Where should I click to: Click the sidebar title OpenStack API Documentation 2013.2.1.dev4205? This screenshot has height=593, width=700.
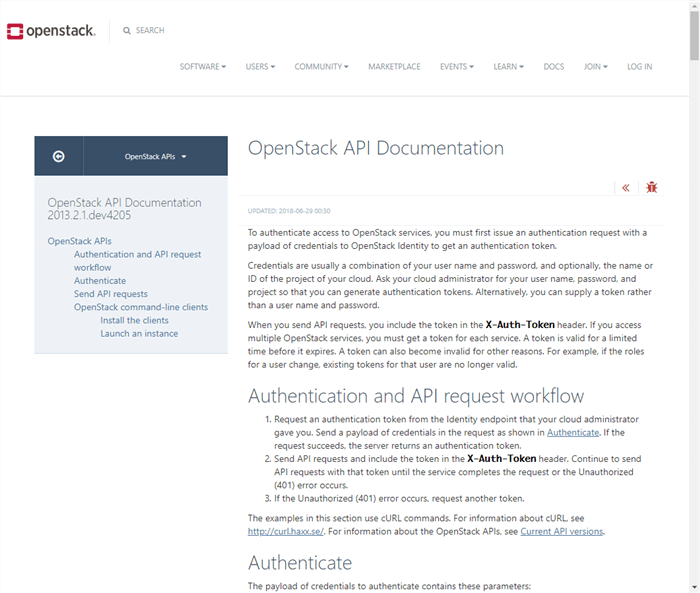click(x=125, y=209)
